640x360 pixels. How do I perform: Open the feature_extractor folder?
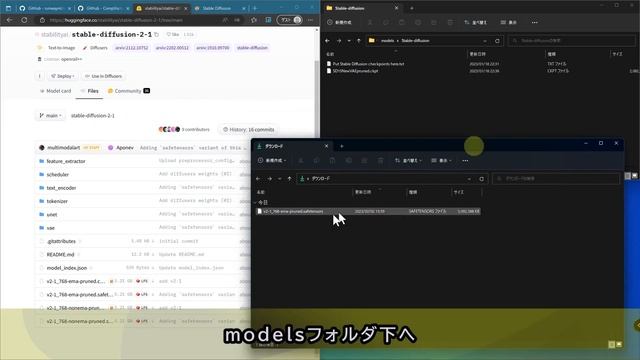coord(66,161)
